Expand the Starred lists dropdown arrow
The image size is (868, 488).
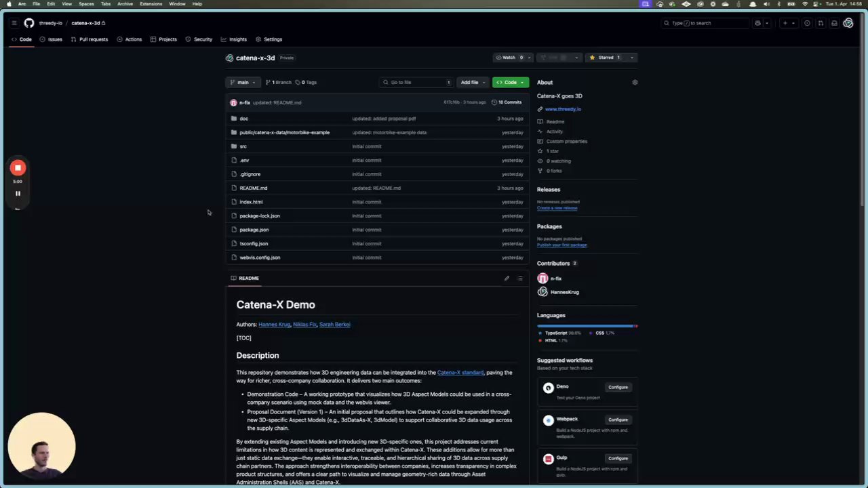pyautogui.click(x=631, y=58)
